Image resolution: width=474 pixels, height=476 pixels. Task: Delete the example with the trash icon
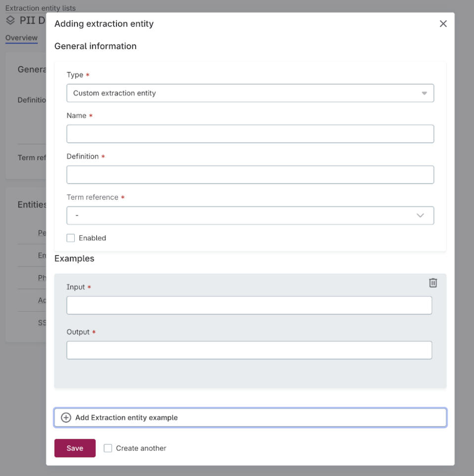pos(433,283)
